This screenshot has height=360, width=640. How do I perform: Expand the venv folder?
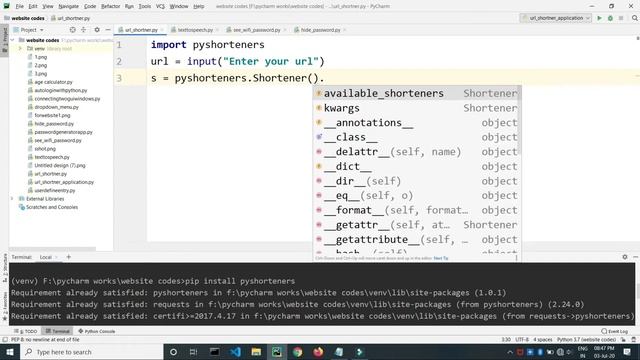tap(20, 49)
